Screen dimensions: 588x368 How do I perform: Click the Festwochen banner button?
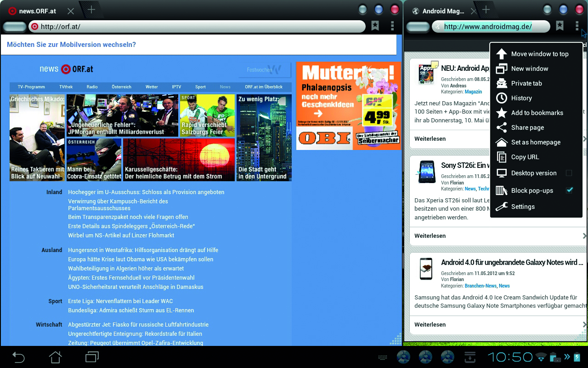264,70
